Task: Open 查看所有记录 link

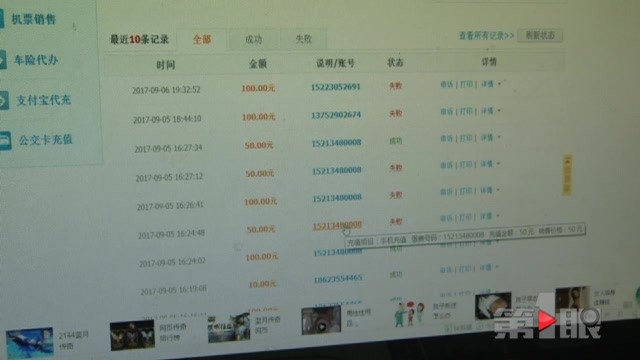Action: 486,36
